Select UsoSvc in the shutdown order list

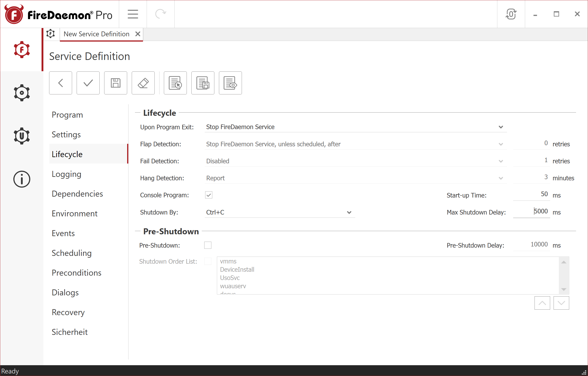tap(230, 278)
